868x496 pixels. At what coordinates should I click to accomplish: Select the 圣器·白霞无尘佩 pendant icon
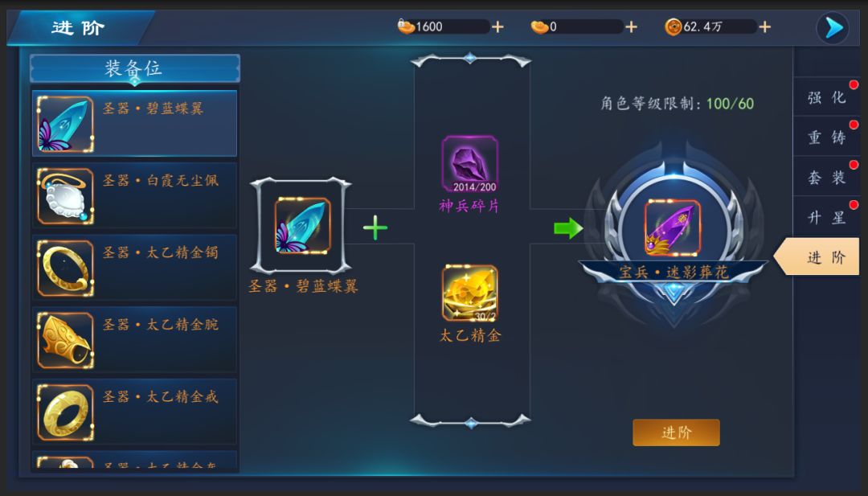click(x=65, y=196)
